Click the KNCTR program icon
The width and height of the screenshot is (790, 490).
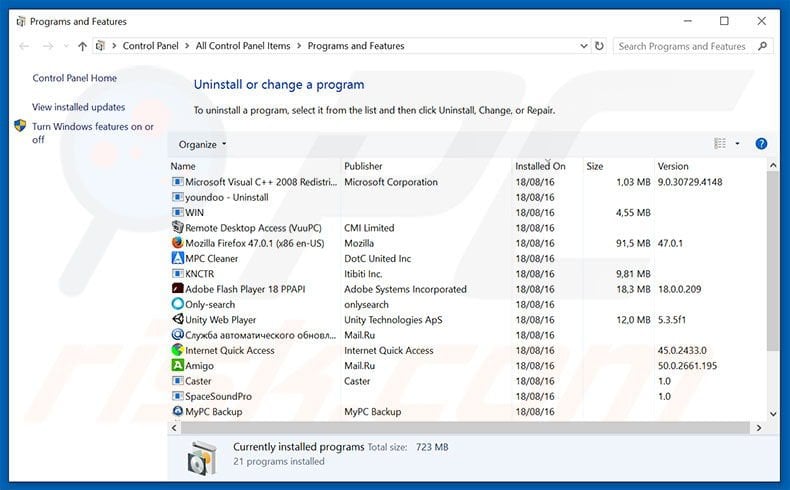(x=177, y=273)
